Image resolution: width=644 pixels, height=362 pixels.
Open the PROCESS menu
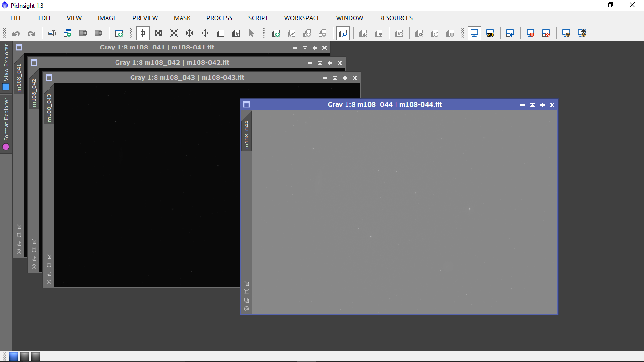click(219, 18)
